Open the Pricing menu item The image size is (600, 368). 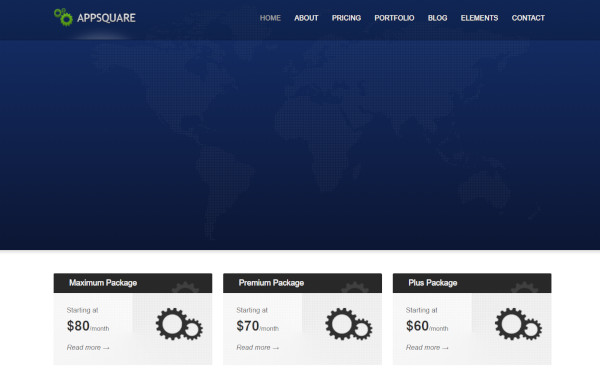click(346, 18)
